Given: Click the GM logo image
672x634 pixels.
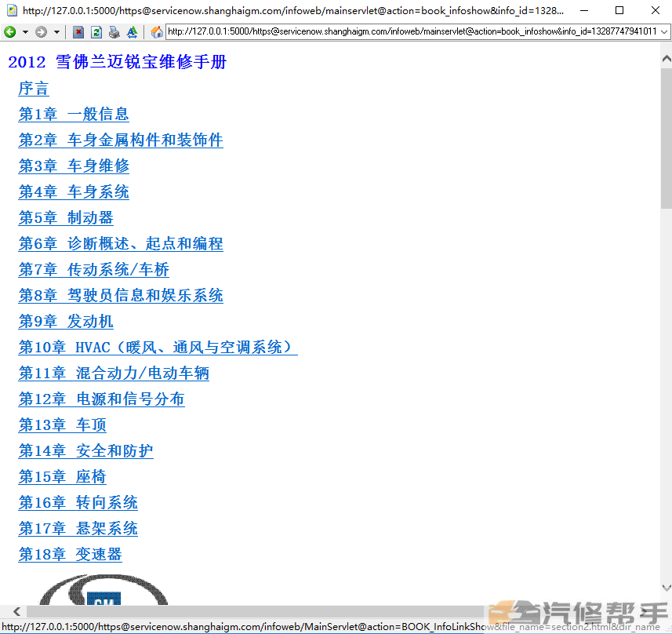Looking at the screenshot, I should point(104,590).
